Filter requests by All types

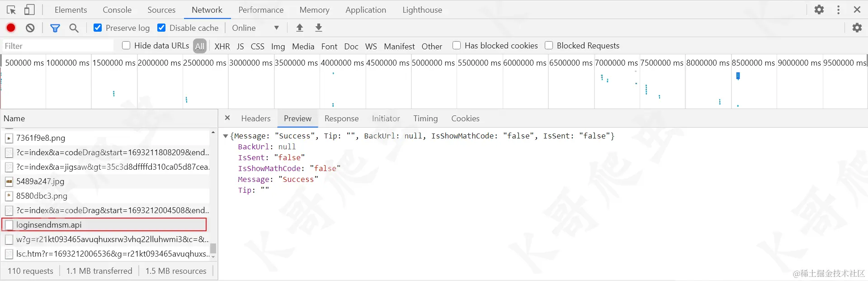pos(200,46)
